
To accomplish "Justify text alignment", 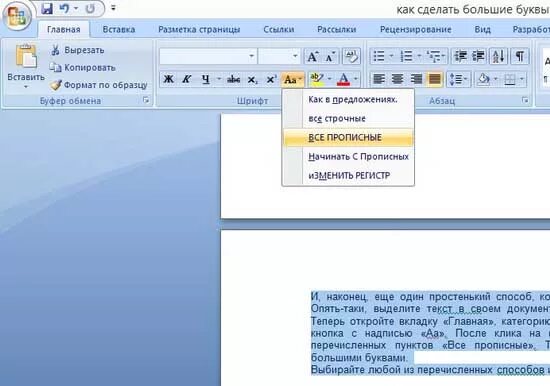I will 435,79.
